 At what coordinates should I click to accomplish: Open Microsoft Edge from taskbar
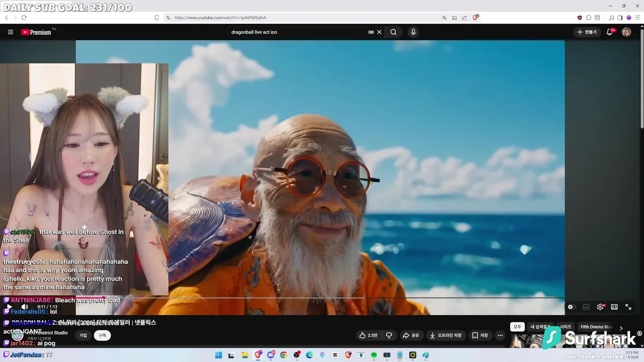[x=309, y=355]
